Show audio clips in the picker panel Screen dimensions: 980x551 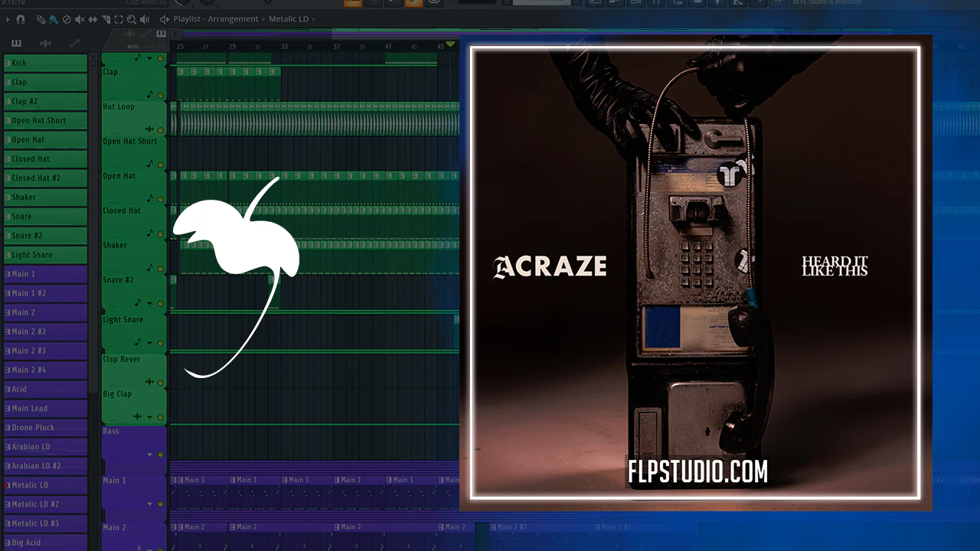45,43
